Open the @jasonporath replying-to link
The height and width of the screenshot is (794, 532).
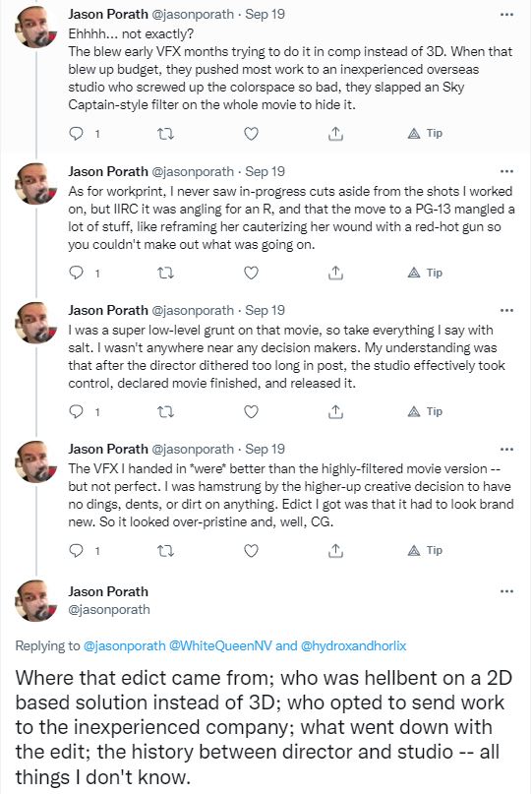[124, 645]
